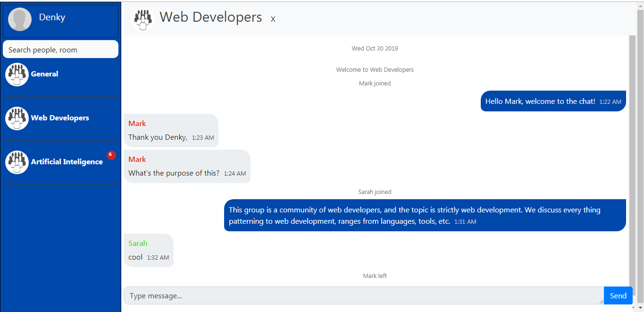Open the Denky profile avatar
644x312 pixels.
(x=19, y=19)
